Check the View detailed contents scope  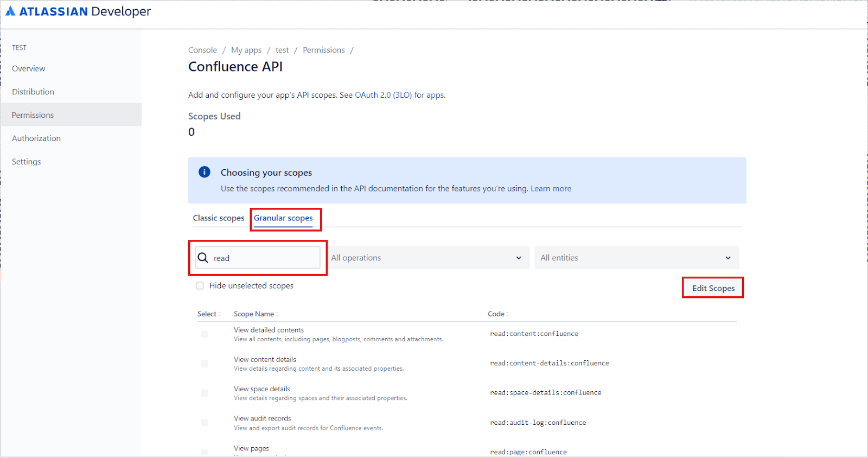click(x=205, y=334)
